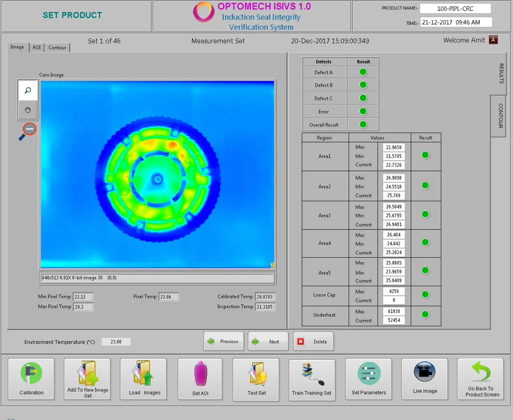513x420 pixels.
Task: Switch to Live Image view
Action: (x=424, y=379)
